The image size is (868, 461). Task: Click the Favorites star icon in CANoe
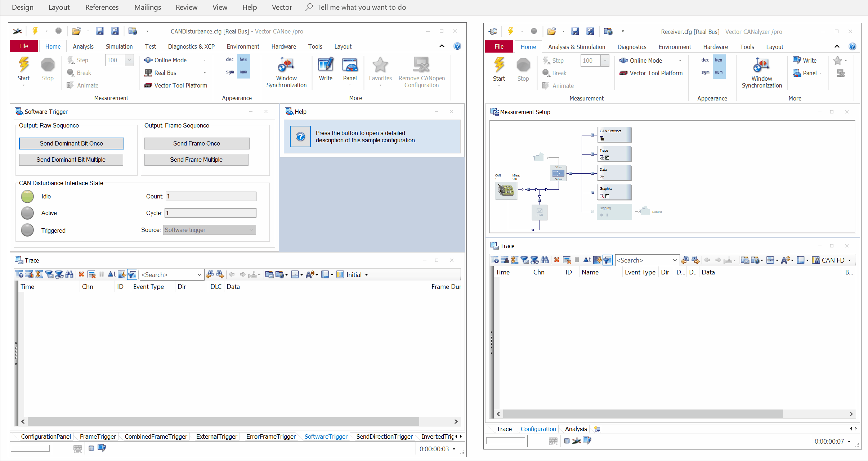coord(380,65)
